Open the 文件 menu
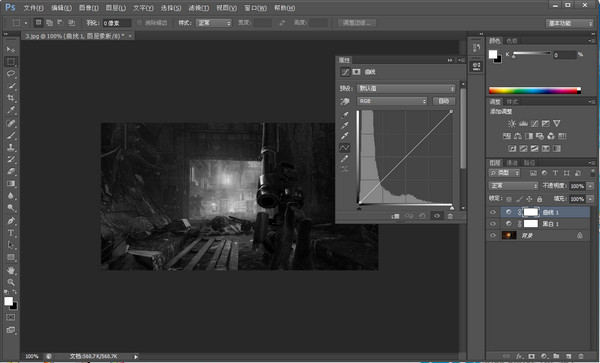This screenshot has height=363, width=600. [33, 8]
